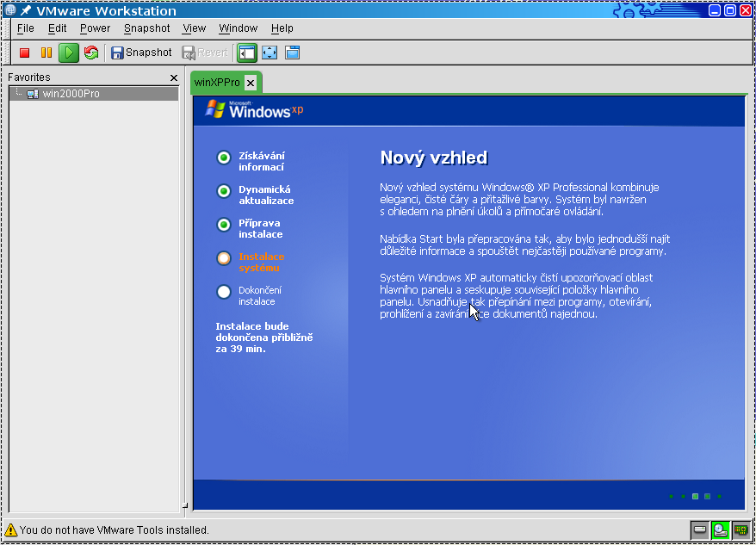Start the VM with green play button
This screenshot has height=545, width=756.
pyautogui.click(x=69, y=53)
